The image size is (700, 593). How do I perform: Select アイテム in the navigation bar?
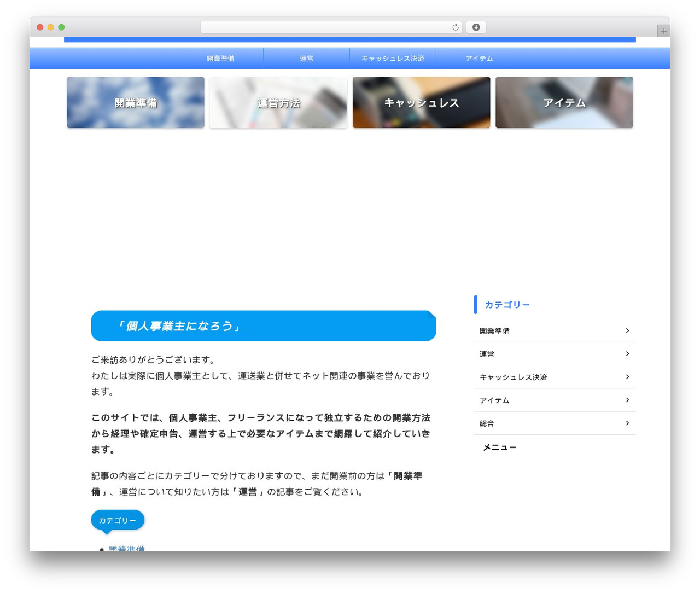(x=479, y=59)
